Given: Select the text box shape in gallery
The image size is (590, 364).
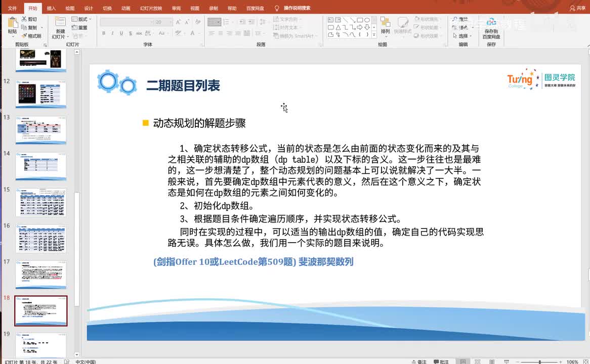Looking at the screenshot, I should [x=330, y=20].
